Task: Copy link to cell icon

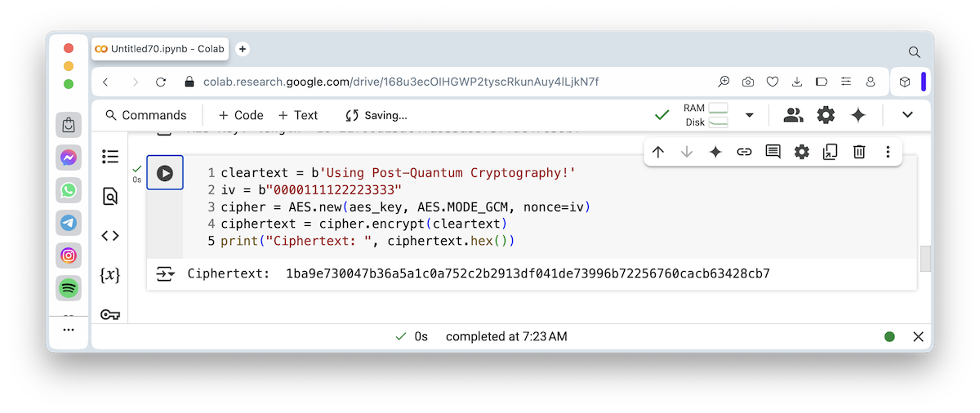Action: 744,152
